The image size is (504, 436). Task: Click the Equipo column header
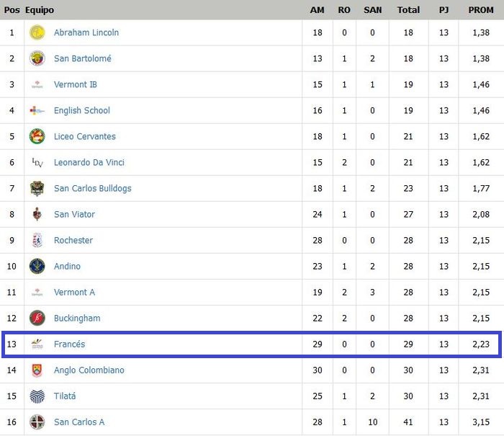(x=40, y=10)
